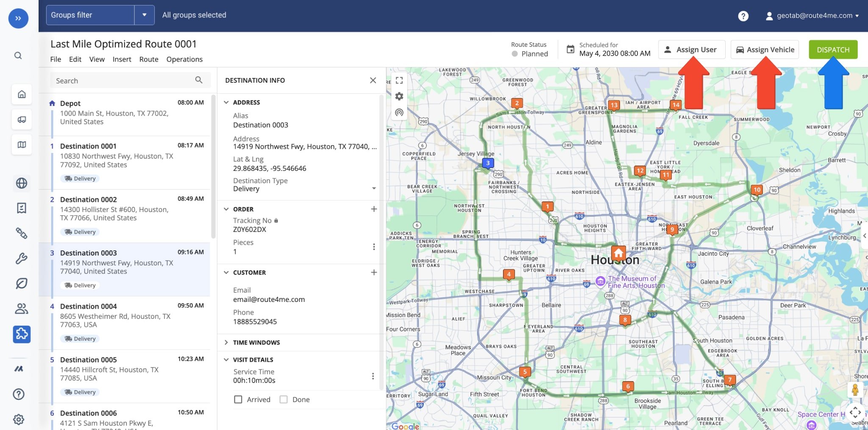Open the leaf sustainability icon in sidebar
Screen dimensions: 868x430
(22, 283)
